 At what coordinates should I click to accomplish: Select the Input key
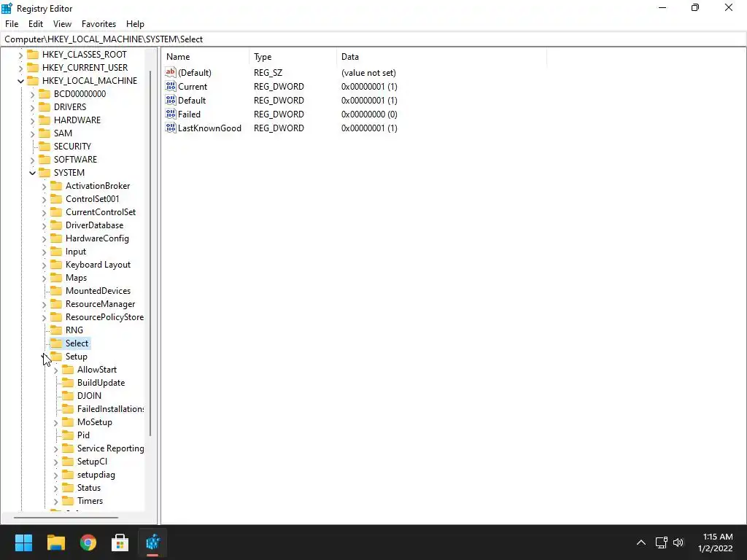pos(76,252)
